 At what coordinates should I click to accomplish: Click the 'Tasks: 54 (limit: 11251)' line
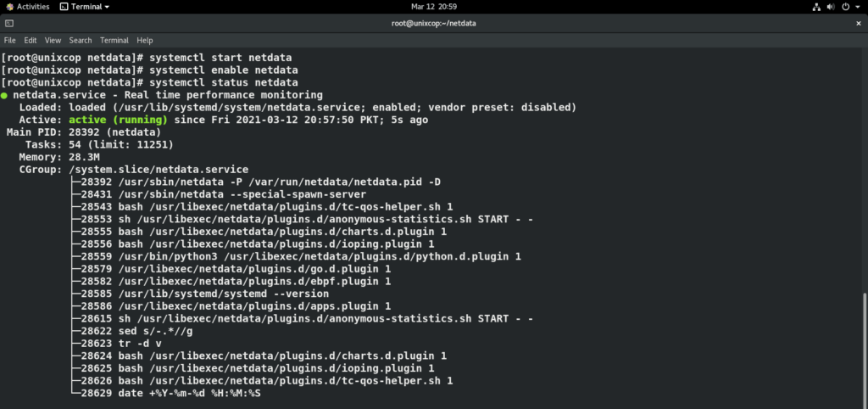coord(99,144)
